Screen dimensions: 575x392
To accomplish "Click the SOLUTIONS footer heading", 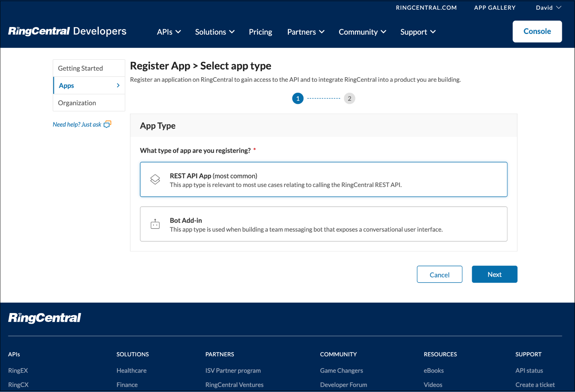I will coord(132,354).
